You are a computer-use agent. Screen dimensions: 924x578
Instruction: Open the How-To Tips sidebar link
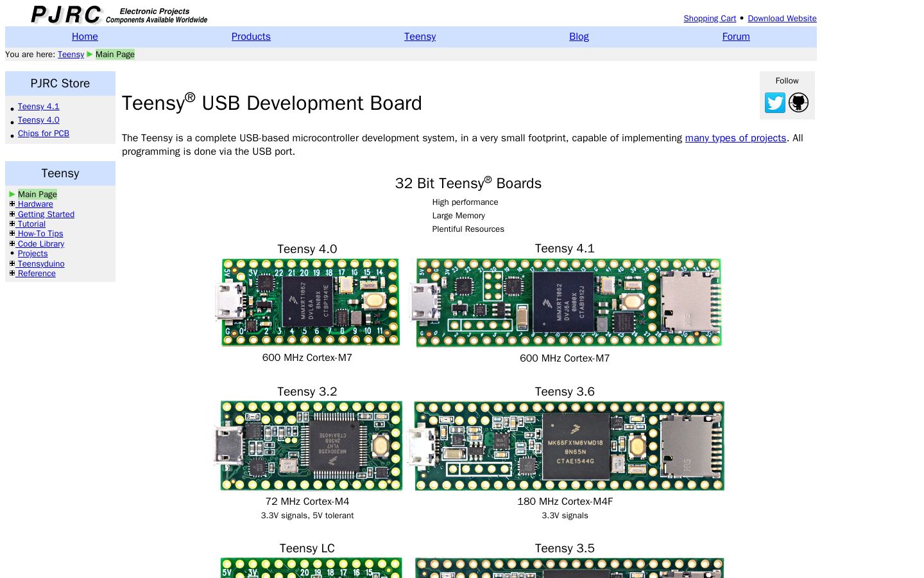point(40,234)
